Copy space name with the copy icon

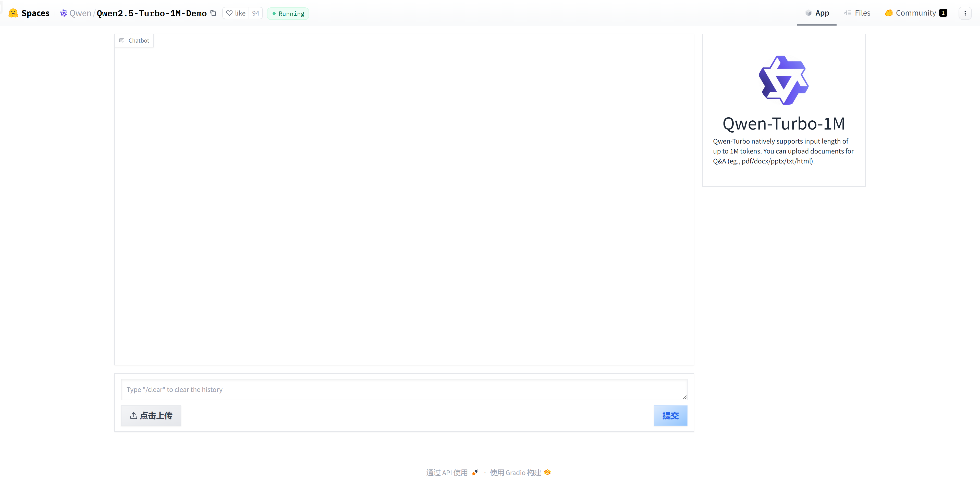point(213,13)
